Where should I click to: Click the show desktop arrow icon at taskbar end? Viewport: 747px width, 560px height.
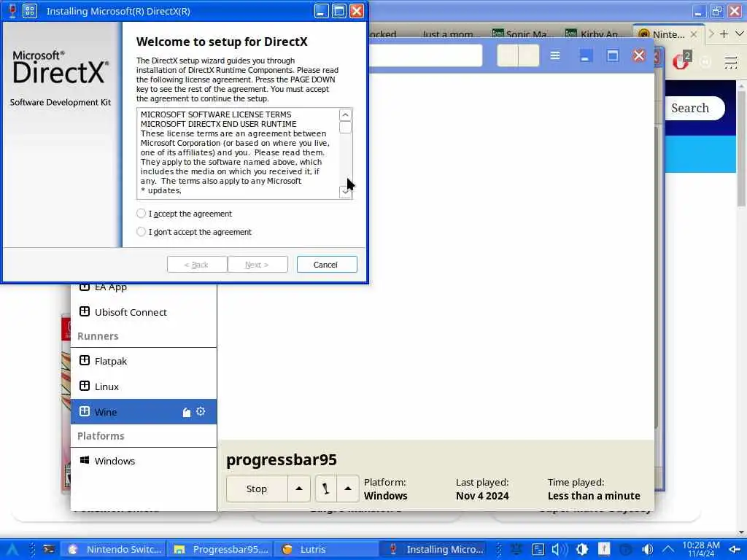pyautogui.click(x=735, y=550)
